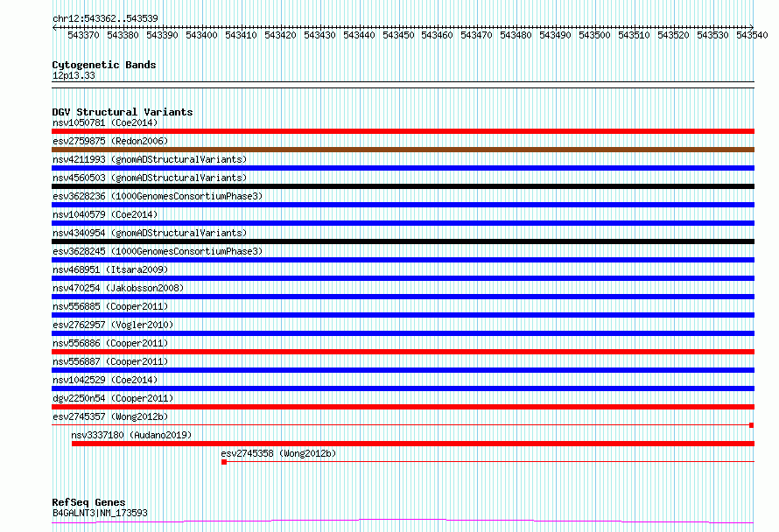
Task: Click the DGV Structural Variants track header
Action: (x=123, y=112)
